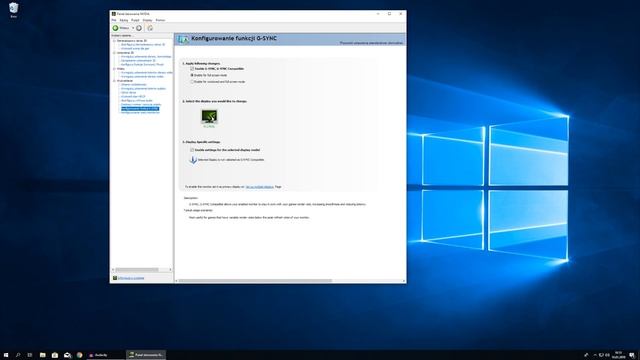Select Konfigurowanie funkcji G-SYNC tree item
The image size is (640, 360).
click(140, 109)
